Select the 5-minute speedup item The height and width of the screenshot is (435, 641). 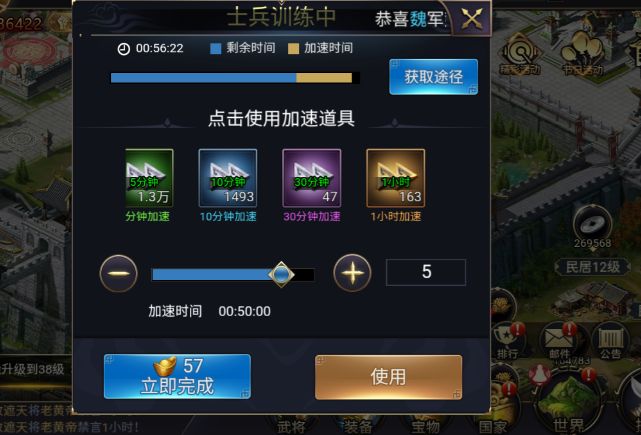pyautogui.click(x=149, y=178)
